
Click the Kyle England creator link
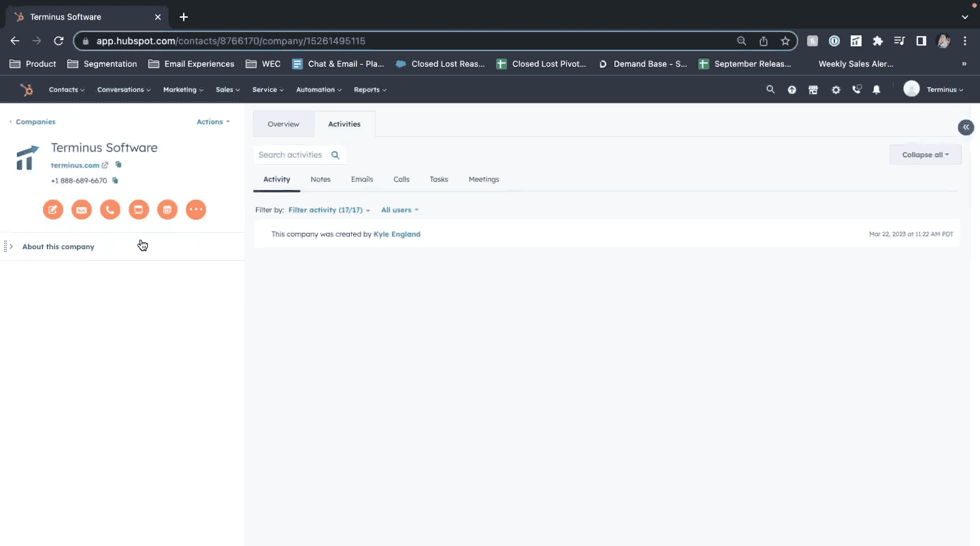coord(397,234)
